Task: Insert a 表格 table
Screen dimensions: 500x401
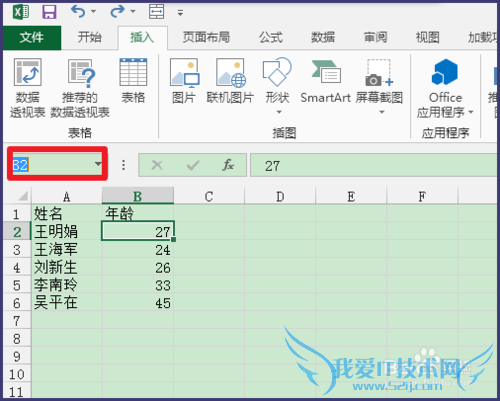Action: pos(133,81)
